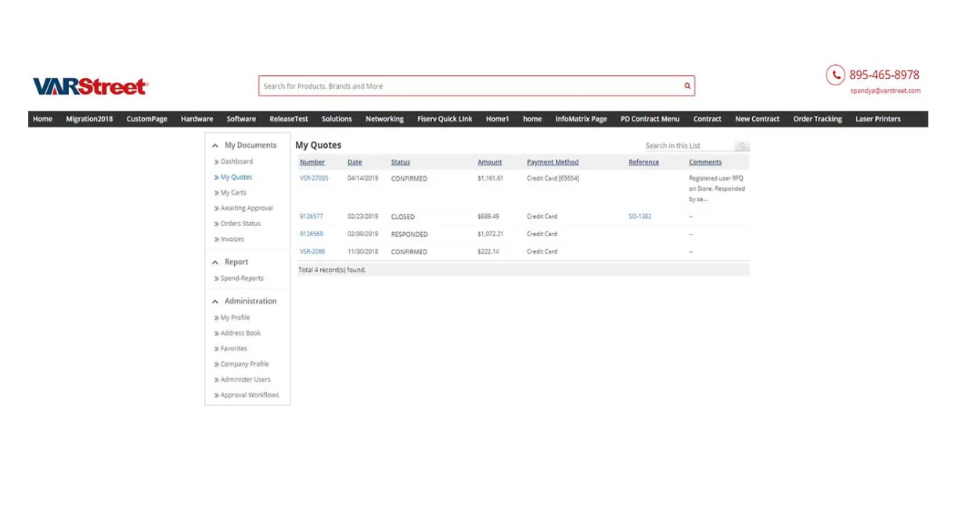Screen dimensions: 980x510
Task: Open Awaiting Approval in sidebar
Action: point(247,208)
